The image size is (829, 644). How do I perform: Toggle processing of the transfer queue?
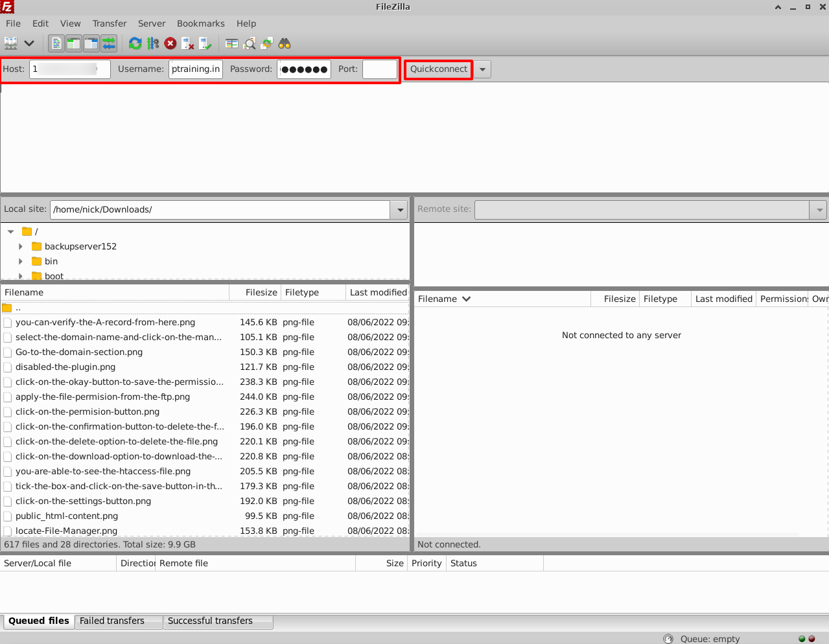pyautogui.click(x=153, y=43)
